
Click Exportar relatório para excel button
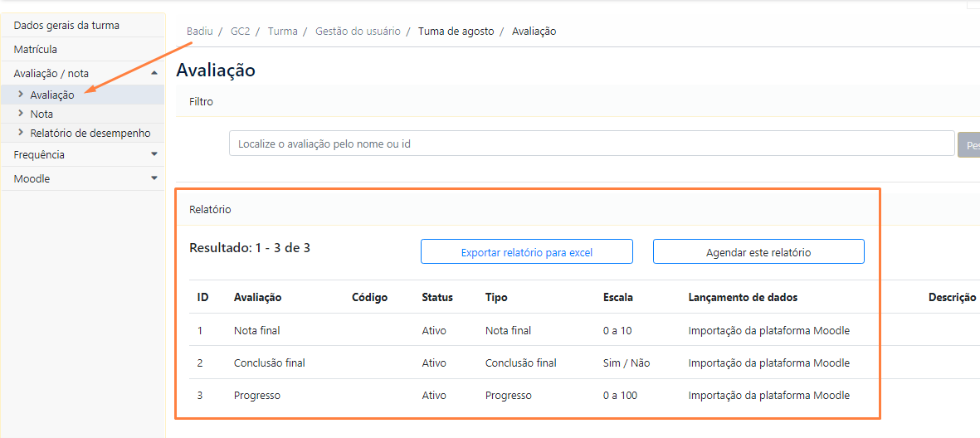527,252
